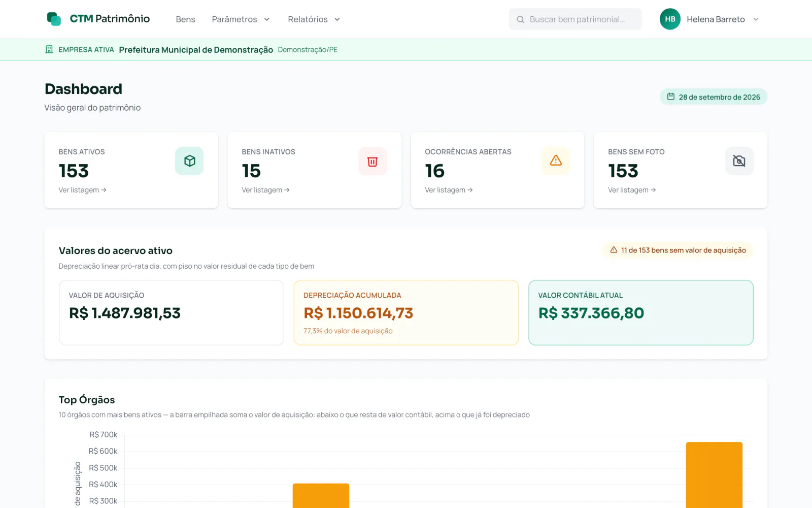Open Ver listagem under Bens Inativos
The image size is (812, 508).
pyautogui.click(x=265, y=190)
